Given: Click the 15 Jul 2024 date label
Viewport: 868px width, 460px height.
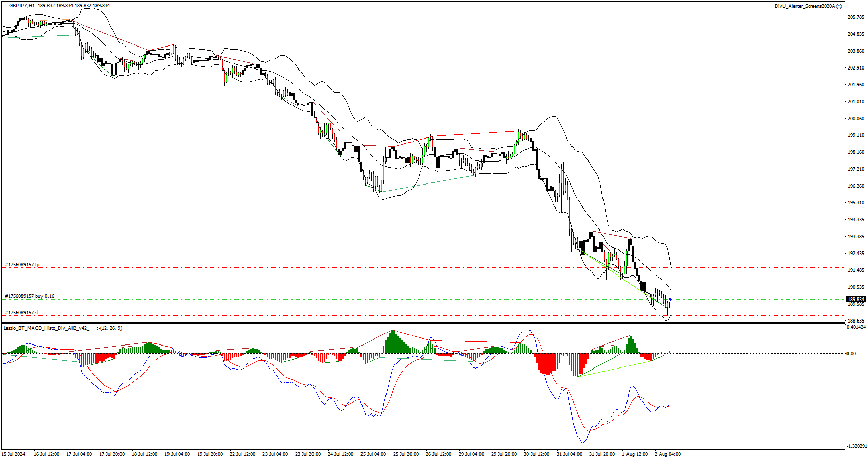Looking at the screenshot, I should (13, 454).
